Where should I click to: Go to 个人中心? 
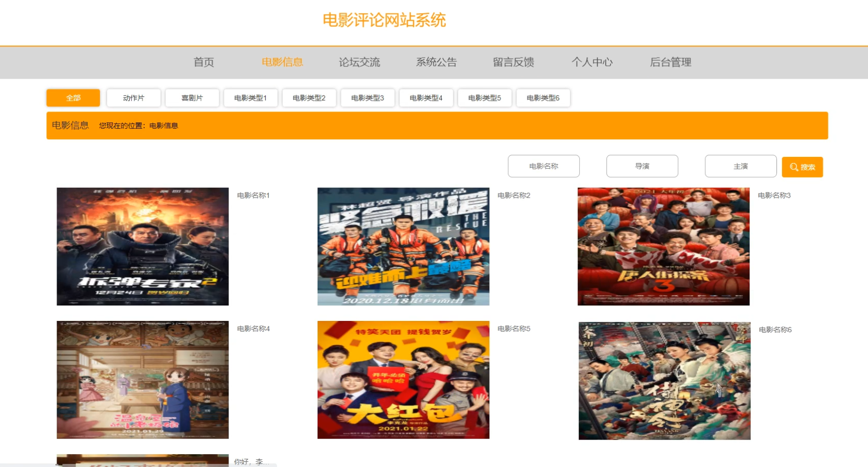[592, 62]
